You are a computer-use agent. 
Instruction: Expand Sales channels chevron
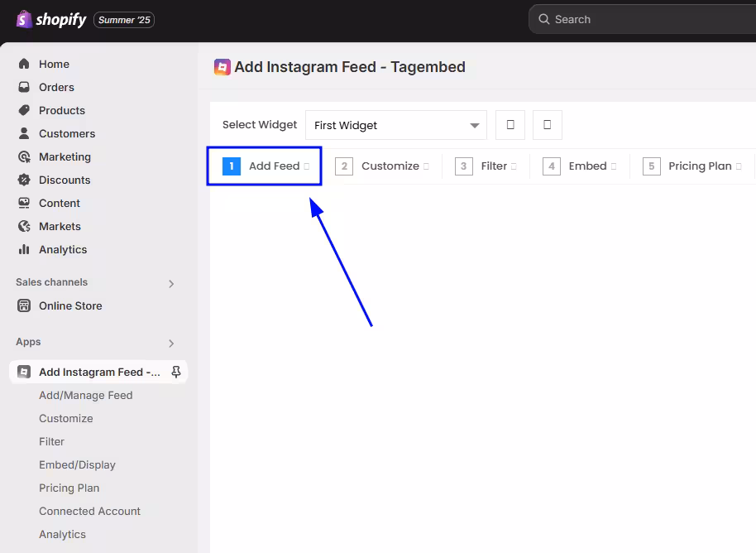click(x=171, y=284)
